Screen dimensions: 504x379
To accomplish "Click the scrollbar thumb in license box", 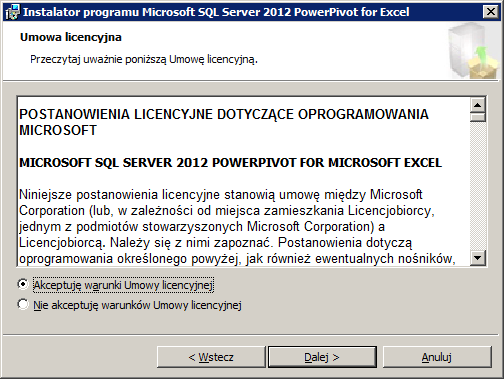I will (478, 117).
